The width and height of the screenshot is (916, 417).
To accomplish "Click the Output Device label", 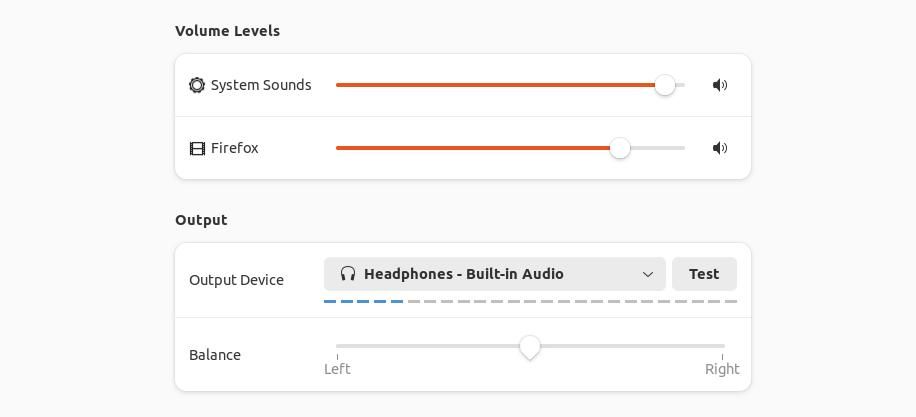I will click(x=236, y=280).
